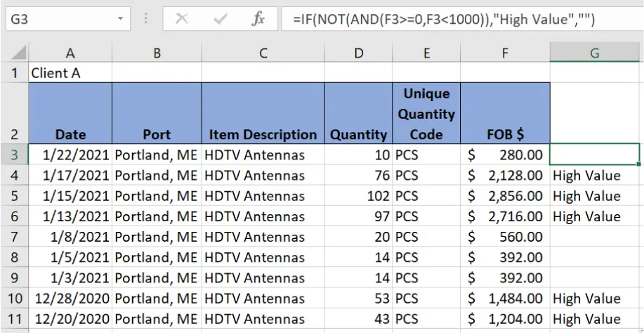The width and height of the screenshot is (644, 333).
Task: Open Insert Function fx dialog
Action: 259,19
